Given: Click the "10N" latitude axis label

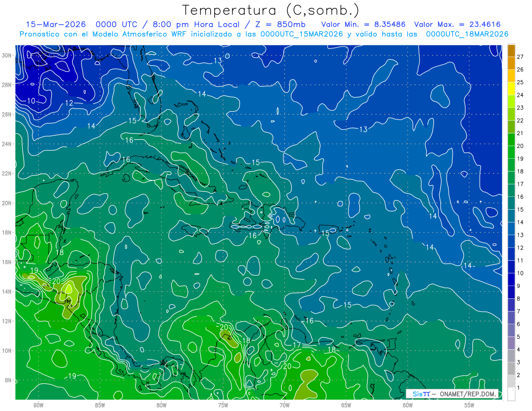Looking at the screenshot, I should (7, 350).
